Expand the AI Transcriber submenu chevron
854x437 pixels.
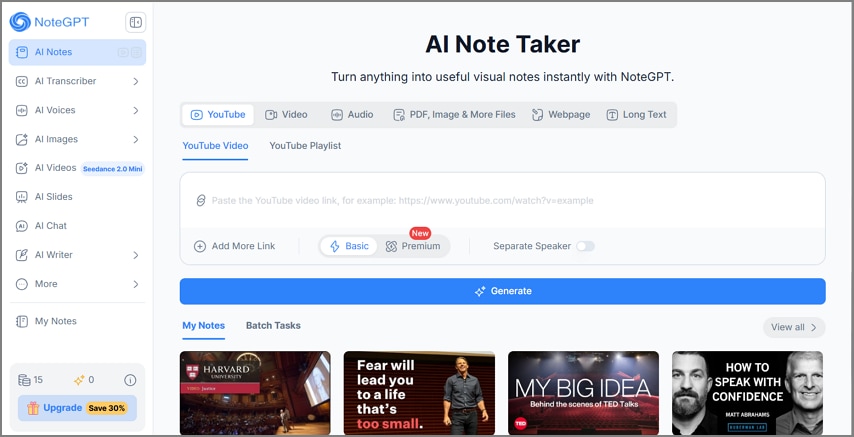(x=136, y=81)
